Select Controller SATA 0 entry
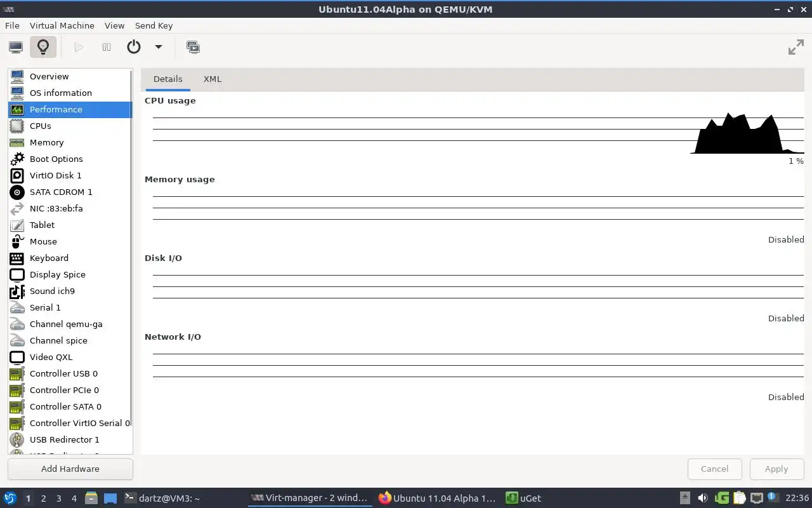This screenshot has width=812, height=508. pyautogui.click(x=69, y=406)
